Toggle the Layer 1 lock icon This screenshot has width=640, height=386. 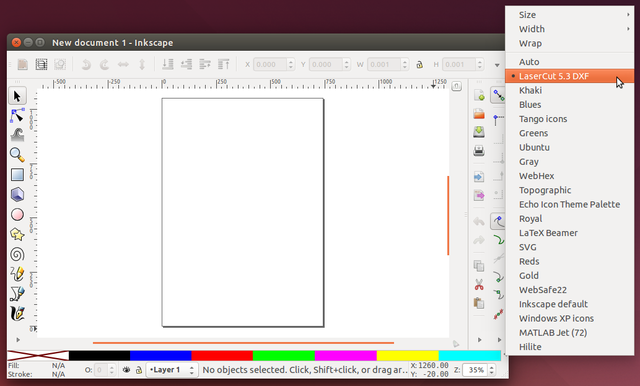pos(139,370)
